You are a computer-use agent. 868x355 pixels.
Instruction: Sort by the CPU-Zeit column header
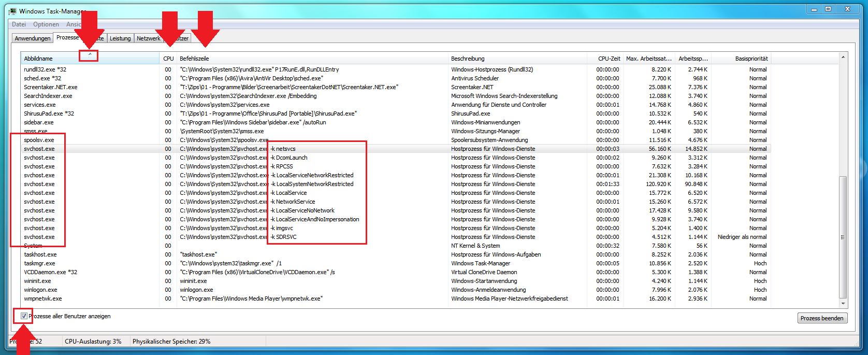[605, 59]
